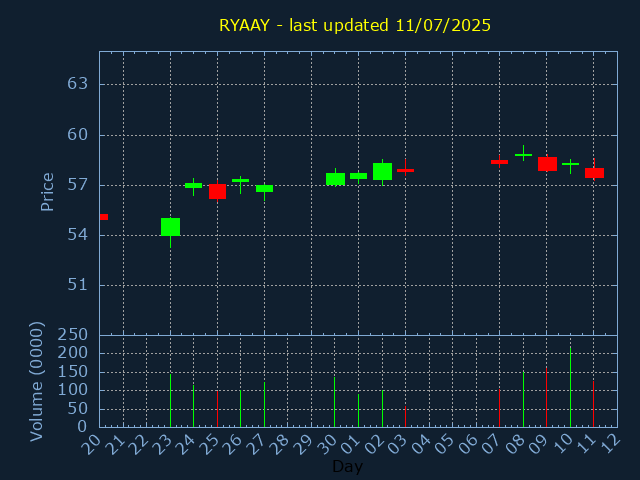
Task: Click the red candlestick for day 09
Action: click(547, 164)
